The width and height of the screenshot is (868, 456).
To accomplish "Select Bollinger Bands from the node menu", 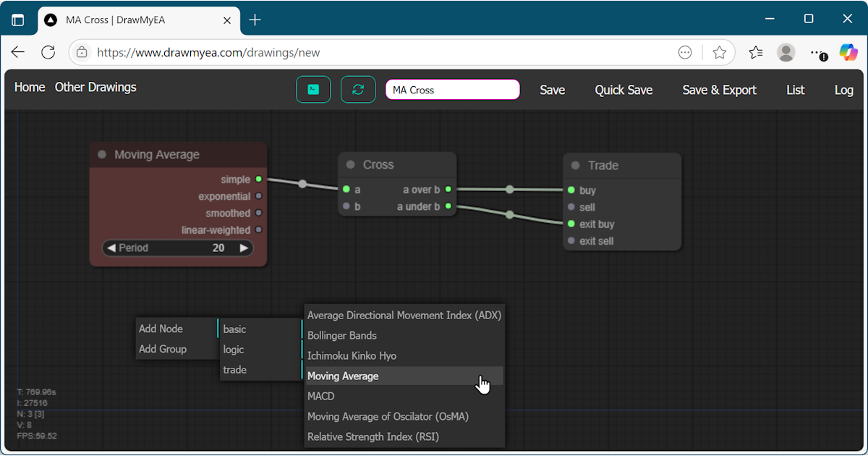I will tap(342, 336).
